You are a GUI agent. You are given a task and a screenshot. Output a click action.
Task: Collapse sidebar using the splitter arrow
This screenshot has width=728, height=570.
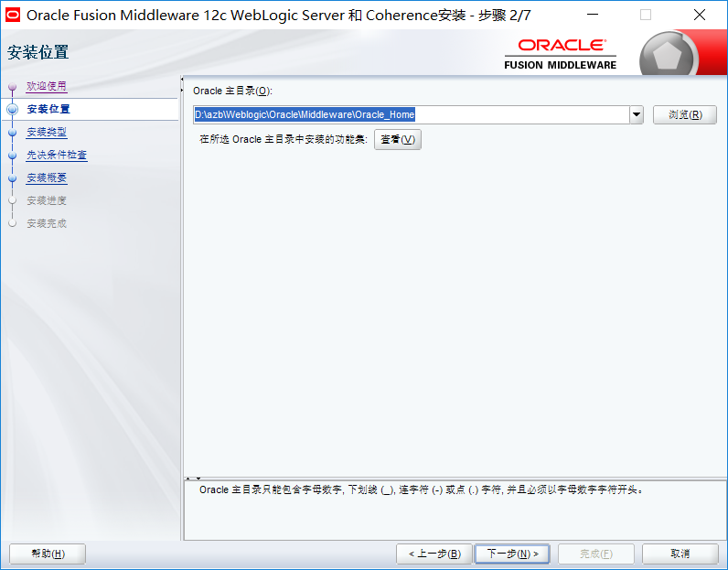[182, 80]
